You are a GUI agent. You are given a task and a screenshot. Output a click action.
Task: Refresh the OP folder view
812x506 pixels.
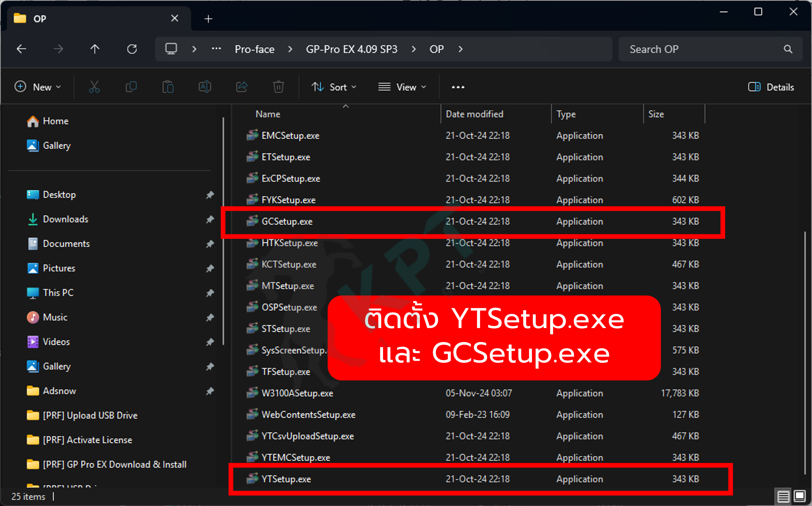coord(132,49)
